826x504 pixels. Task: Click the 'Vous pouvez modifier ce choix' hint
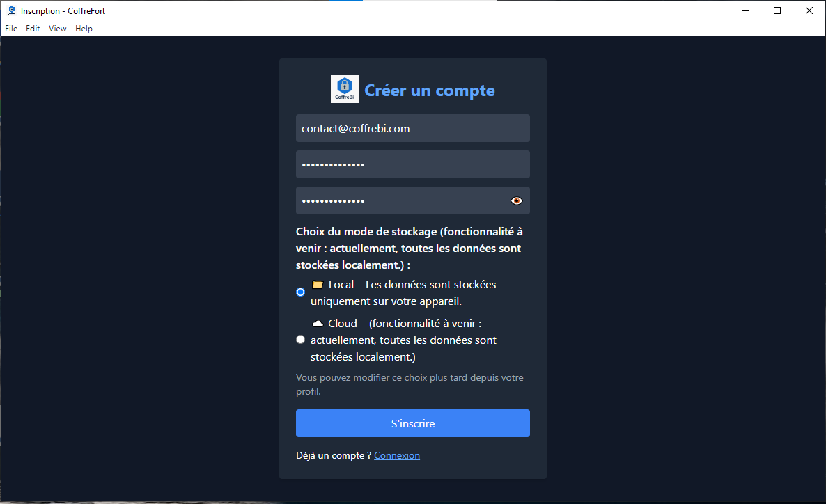point(410,384)
